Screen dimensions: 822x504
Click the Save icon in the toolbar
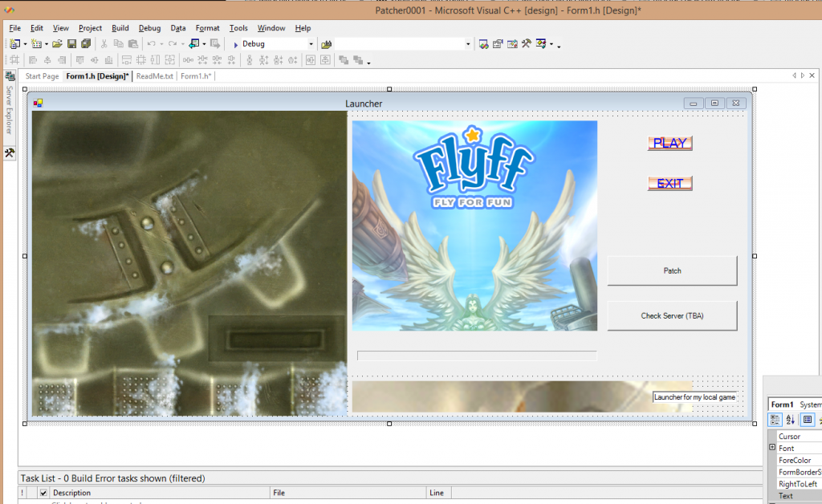pos(71,44)
